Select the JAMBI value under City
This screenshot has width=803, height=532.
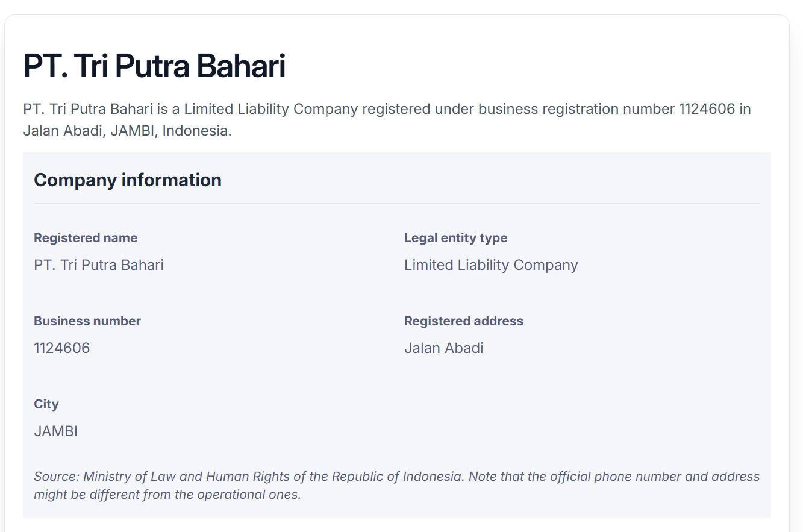tap(56, 431)
